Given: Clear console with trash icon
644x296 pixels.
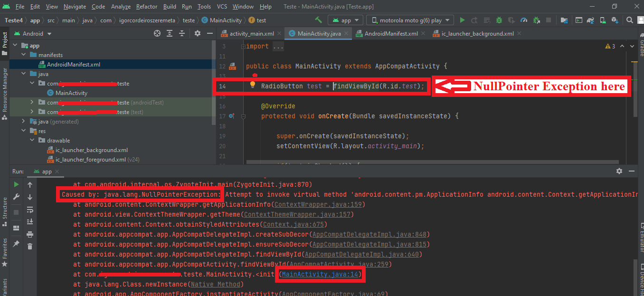Looking at the screenshot, I should point(30,246).
